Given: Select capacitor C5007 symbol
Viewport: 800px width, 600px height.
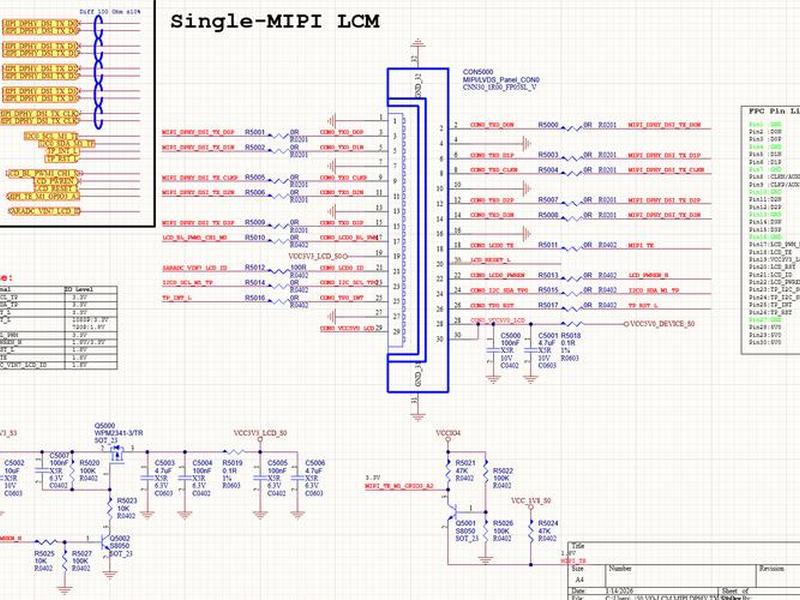Looking at the screenshot, I should pos(42,470).
